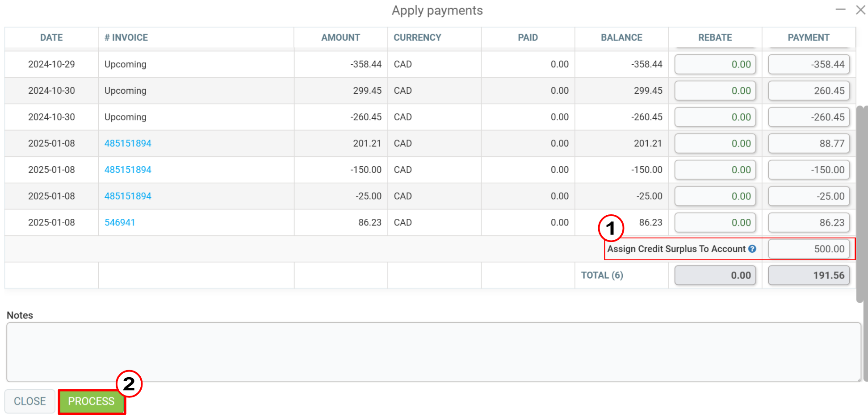Edit the payment field showing 86.23
This screenshot has height=417, width=868.
809,222
